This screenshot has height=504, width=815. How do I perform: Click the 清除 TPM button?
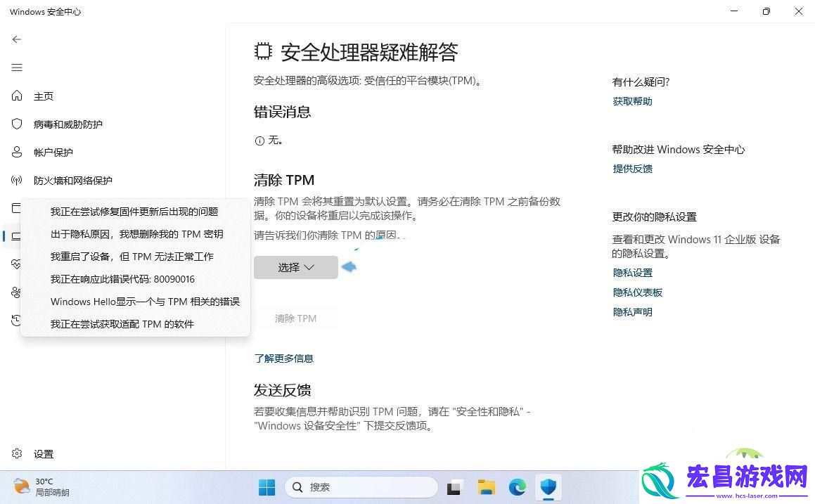(295, 318)
